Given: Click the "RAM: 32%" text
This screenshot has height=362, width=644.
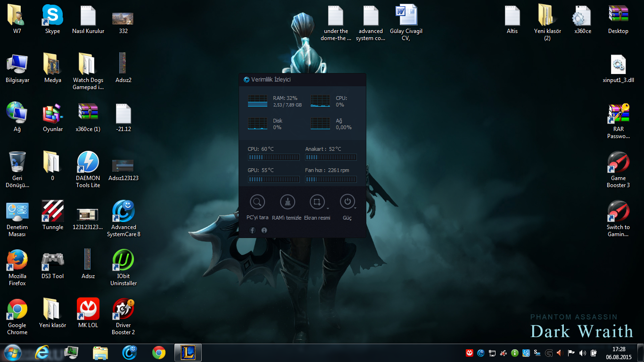Looking at the screenshot, I should click(285, 98).
